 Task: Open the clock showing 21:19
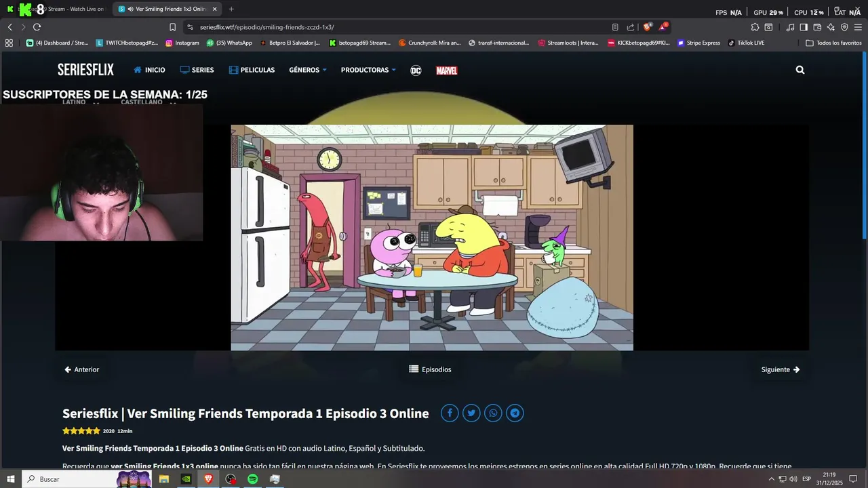click(829, 479)
